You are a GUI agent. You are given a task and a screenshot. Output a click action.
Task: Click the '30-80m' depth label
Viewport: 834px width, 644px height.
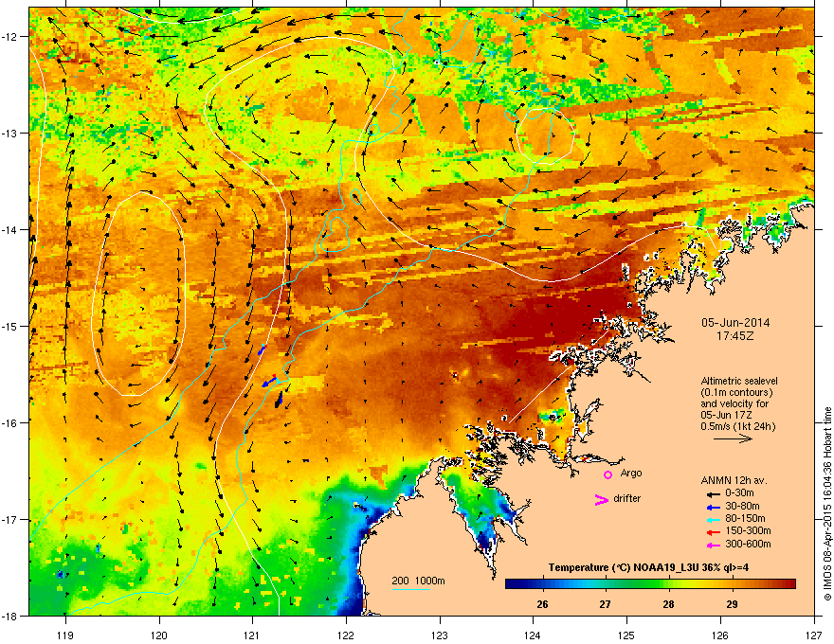[742, 506]
